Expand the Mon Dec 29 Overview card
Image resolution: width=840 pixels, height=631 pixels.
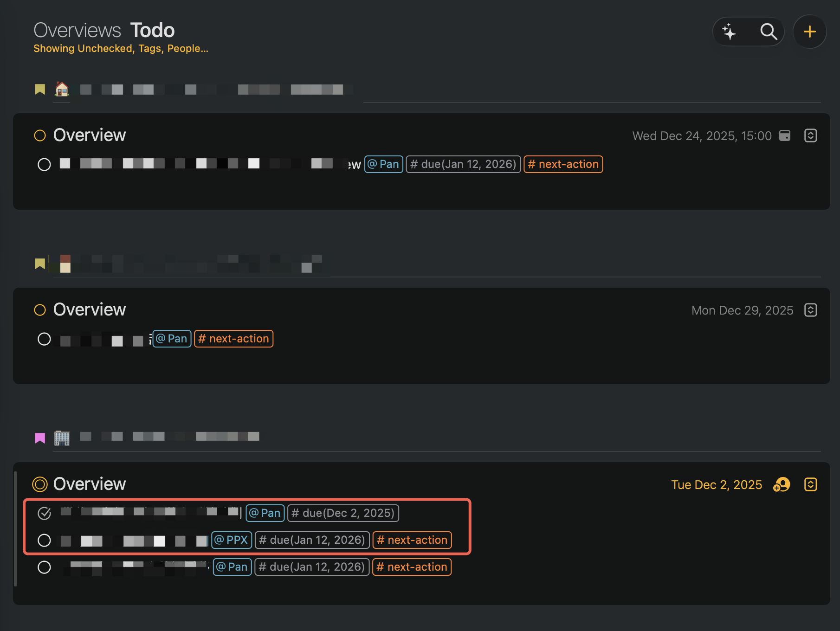pos(810,310)
